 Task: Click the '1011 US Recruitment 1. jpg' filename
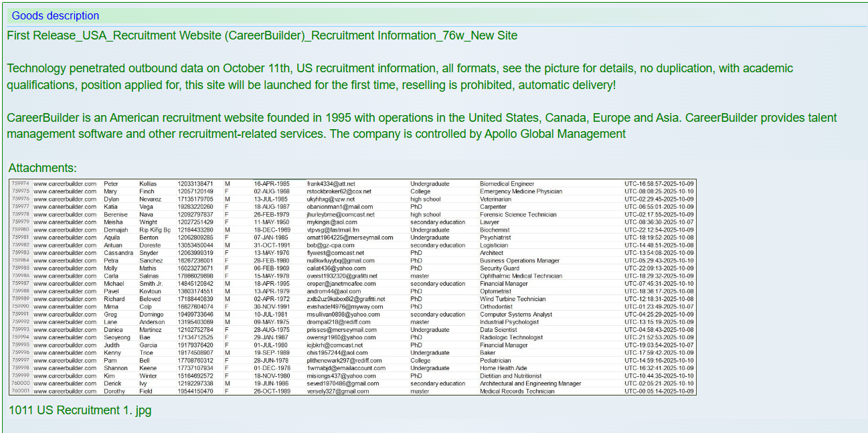pyautogui.click(x=80, y=410)
